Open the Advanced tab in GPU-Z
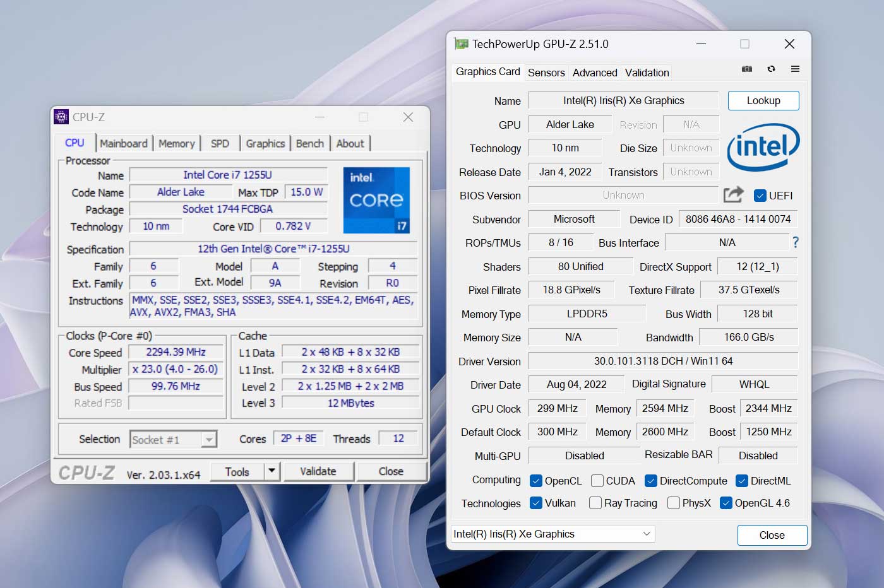 click(x=595, y=73)
